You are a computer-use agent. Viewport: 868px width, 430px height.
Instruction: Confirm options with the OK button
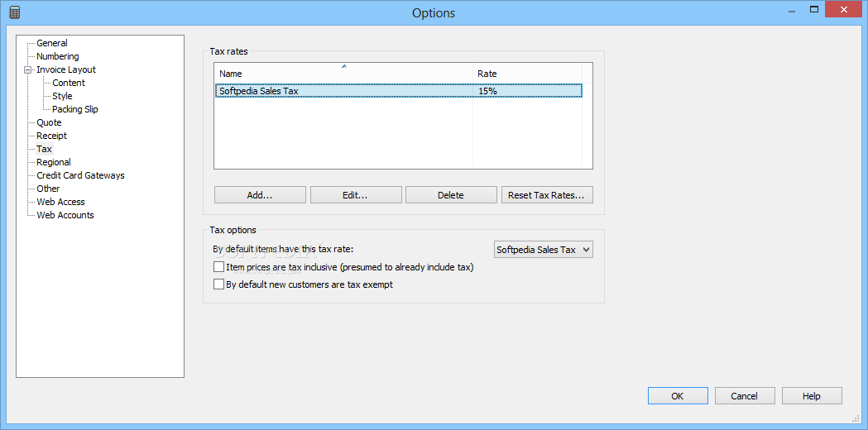click(678, 396)
